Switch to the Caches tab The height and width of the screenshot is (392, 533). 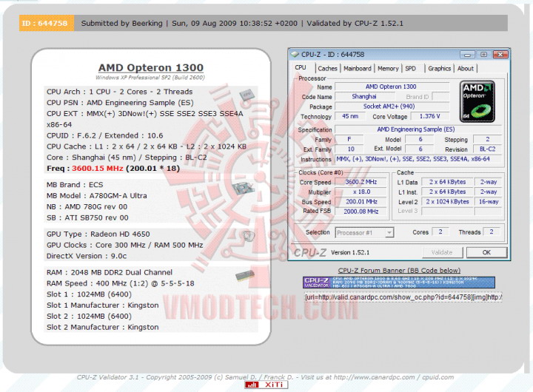(327, 69)
